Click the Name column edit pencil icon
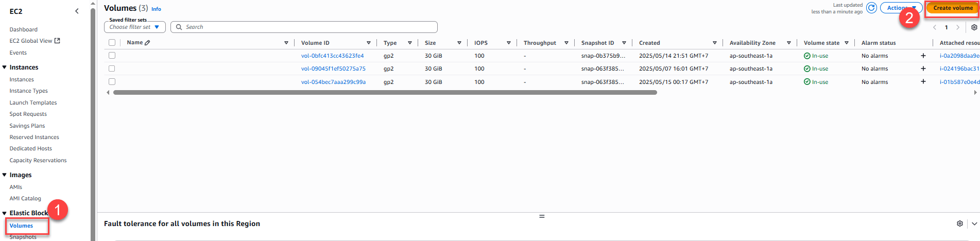Image resolution: width=980 pixels, height=241 pixels. pyautogui.click(x=147, y=43)
